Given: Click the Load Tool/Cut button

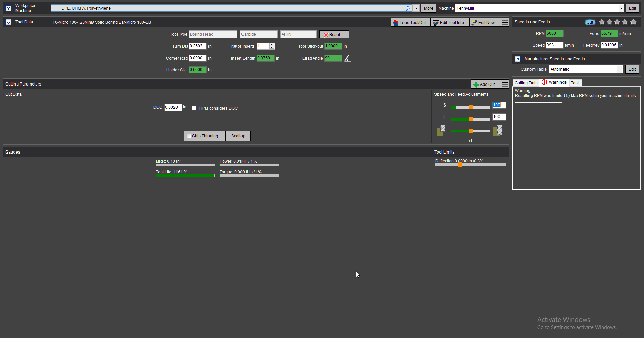Looking at the screenshot, I should 410,23.
